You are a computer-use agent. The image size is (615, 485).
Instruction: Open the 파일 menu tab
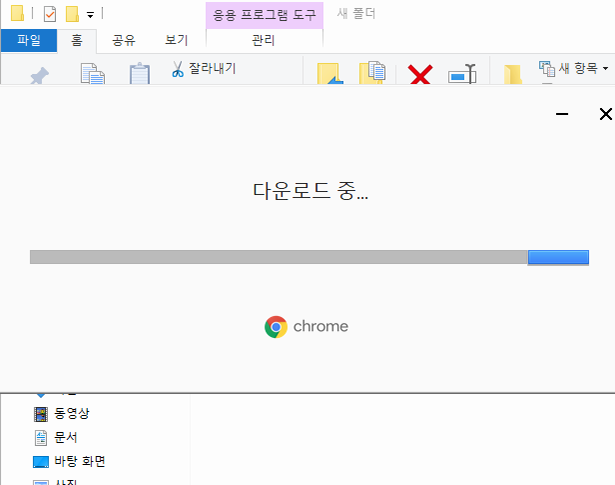click(29, 40)
